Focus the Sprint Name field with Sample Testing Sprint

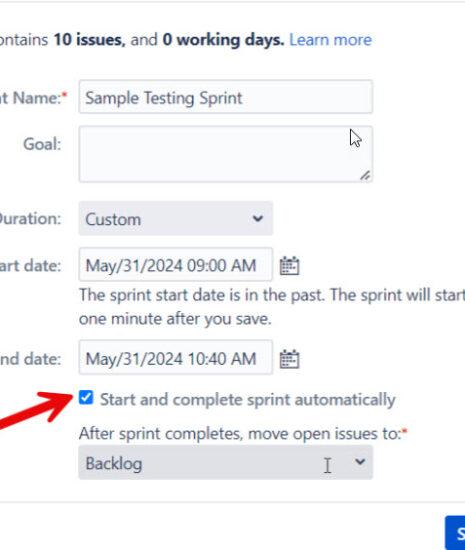point(225,97)
